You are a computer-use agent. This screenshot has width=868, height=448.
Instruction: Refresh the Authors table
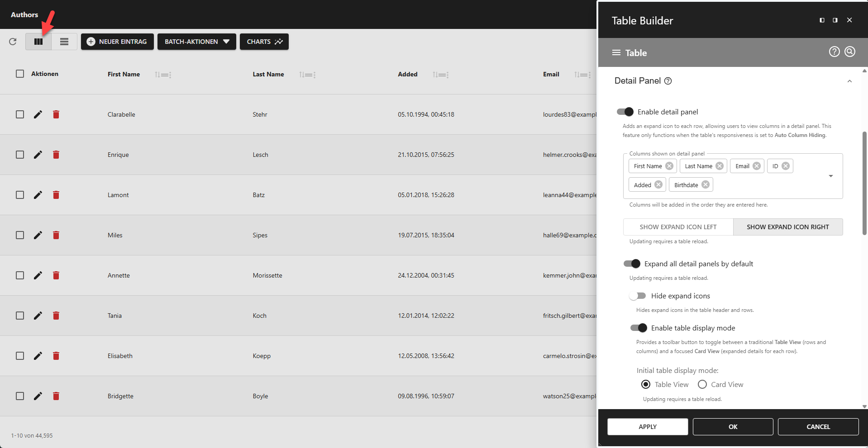click(x=13, y=41)
